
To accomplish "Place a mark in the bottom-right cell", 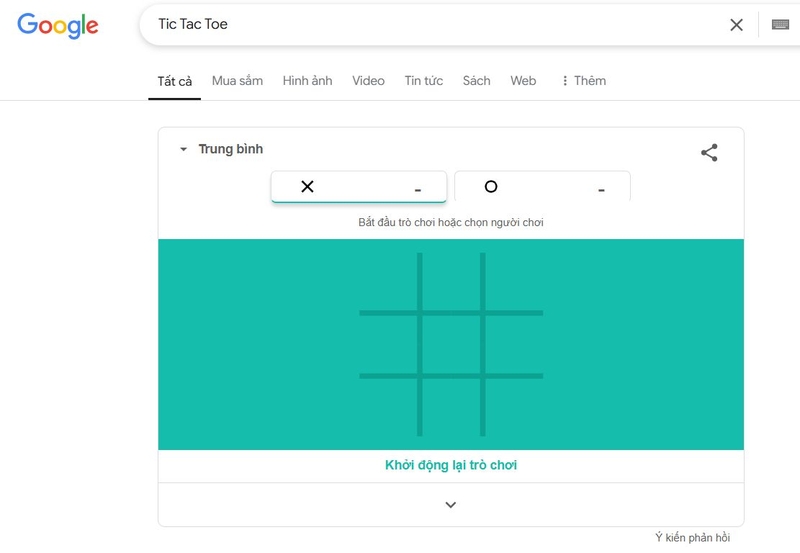I will click(514, 407).
